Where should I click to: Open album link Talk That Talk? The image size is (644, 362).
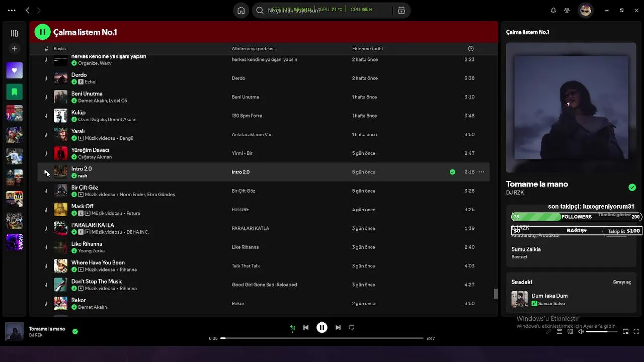[x=246, y=266]
